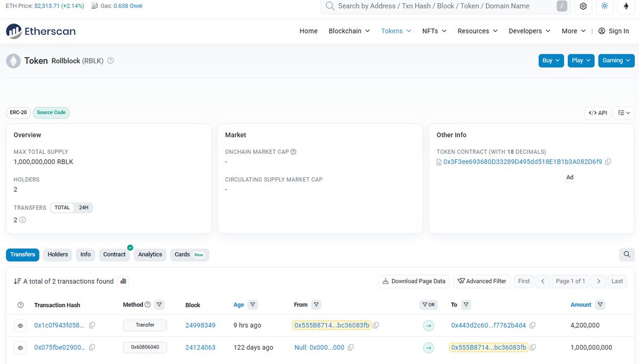Screen dimensions: 639x364
Task: Click Method column help icon
Action: point(148,305)
